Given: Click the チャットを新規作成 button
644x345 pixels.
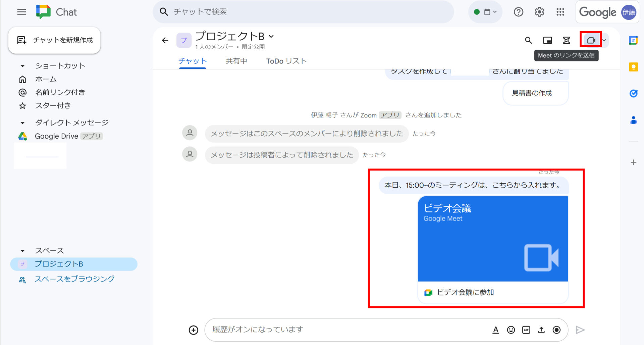Looking at the screenshot, I should click(x=54, y=40).
